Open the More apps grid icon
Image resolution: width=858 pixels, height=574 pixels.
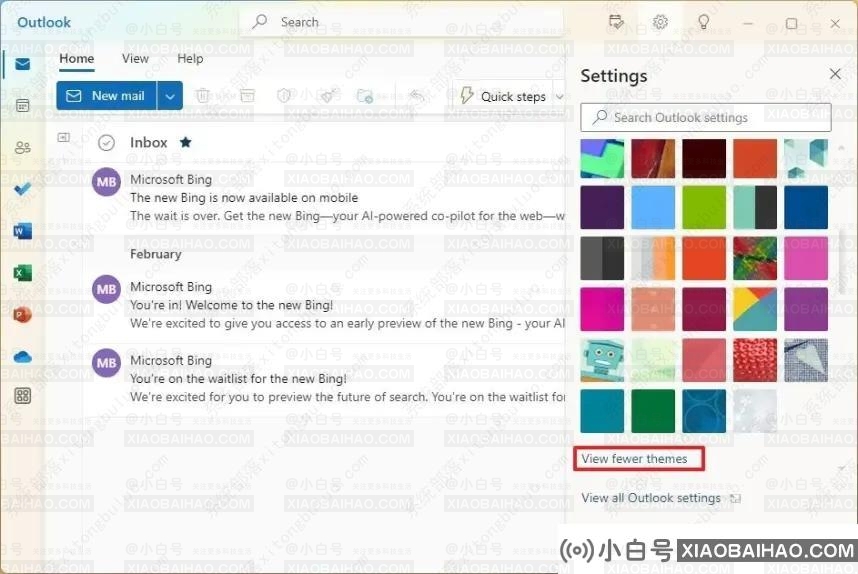[22, 396]
